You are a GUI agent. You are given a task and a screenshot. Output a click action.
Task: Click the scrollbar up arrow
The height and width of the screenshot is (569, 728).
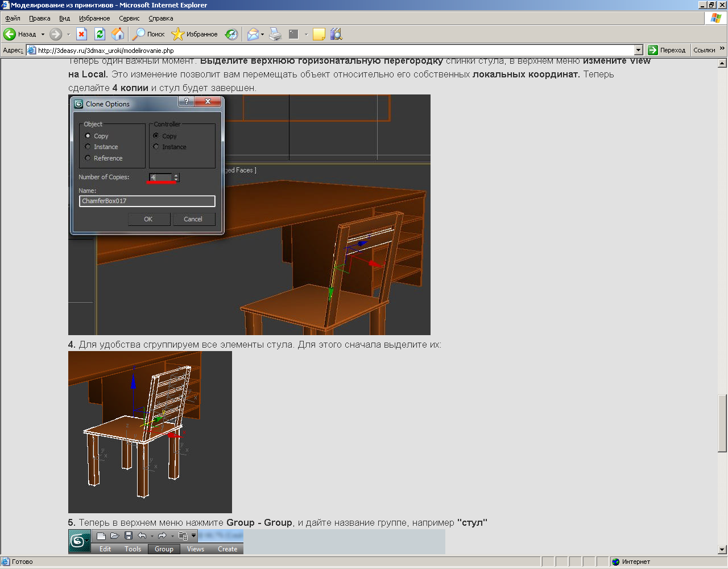coord(722,63)
